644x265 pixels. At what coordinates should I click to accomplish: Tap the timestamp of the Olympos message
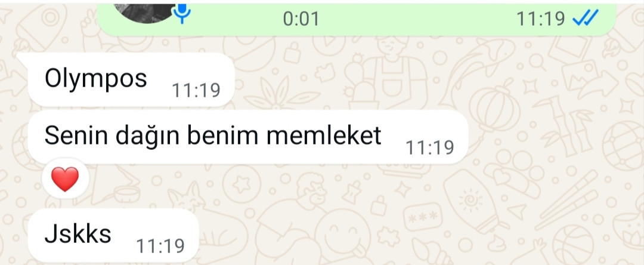(196, 90)
